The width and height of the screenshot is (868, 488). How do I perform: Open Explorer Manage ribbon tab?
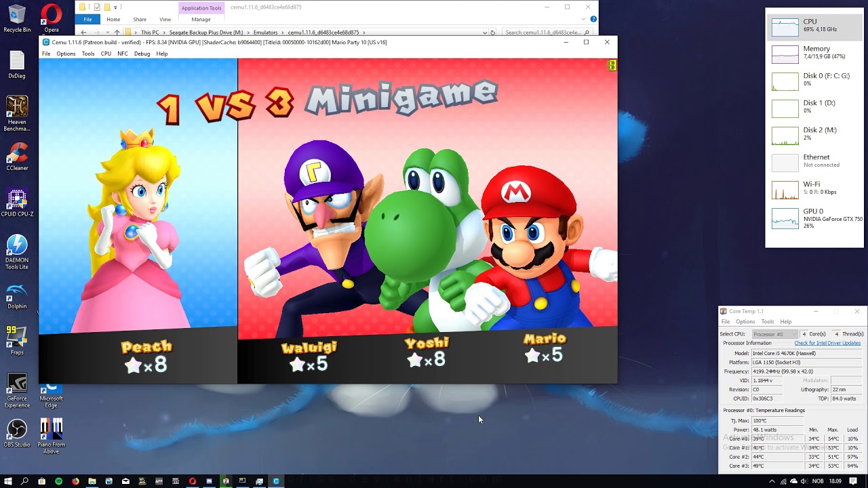(201, 20)
